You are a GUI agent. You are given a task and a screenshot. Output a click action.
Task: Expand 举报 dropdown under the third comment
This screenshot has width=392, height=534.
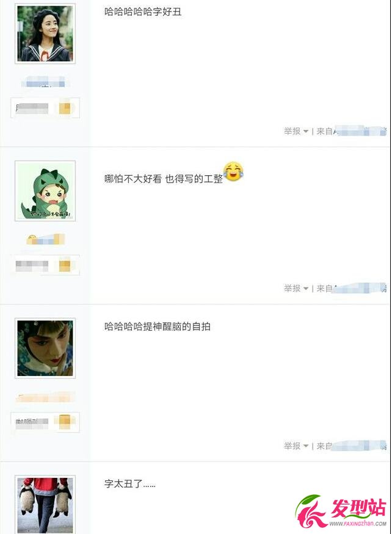[x=296, y=446]
